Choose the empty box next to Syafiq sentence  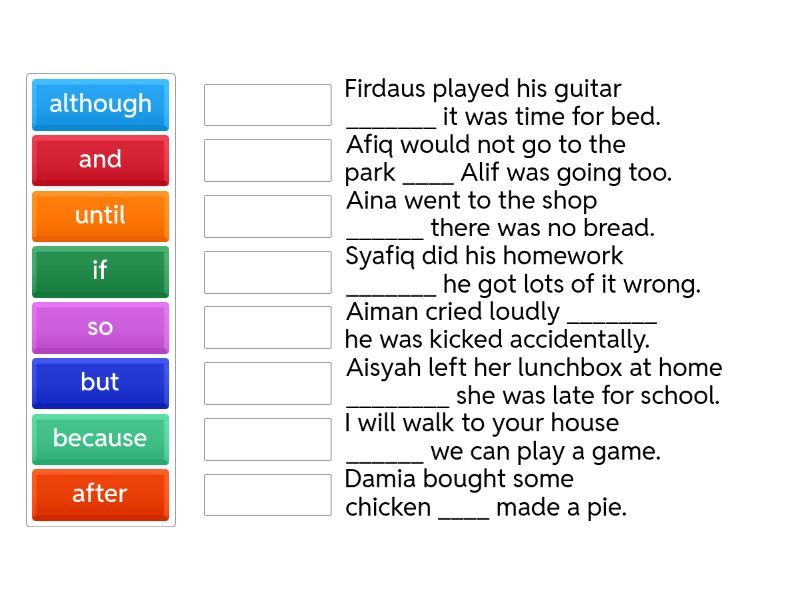tap(267, 272)
